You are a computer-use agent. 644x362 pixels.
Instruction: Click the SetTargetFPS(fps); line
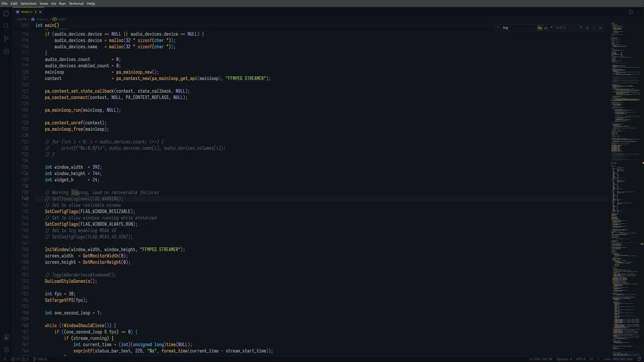[66, 300]
